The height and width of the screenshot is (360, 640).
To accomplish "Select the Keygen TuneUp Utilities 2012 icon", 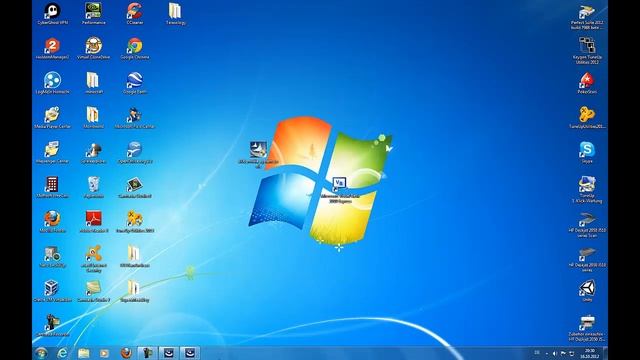I will pos(587,51).
